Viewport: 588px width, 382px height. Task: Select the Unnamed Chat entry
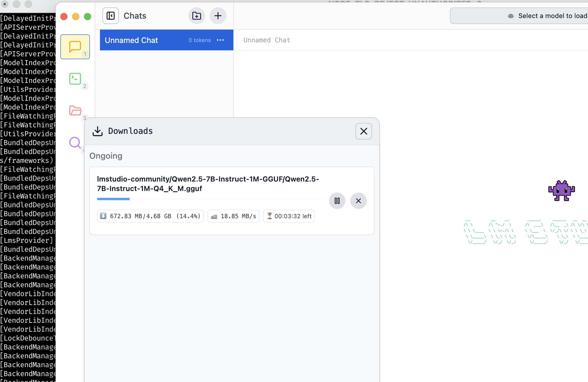pyautogui.click(x=145, y=40)
